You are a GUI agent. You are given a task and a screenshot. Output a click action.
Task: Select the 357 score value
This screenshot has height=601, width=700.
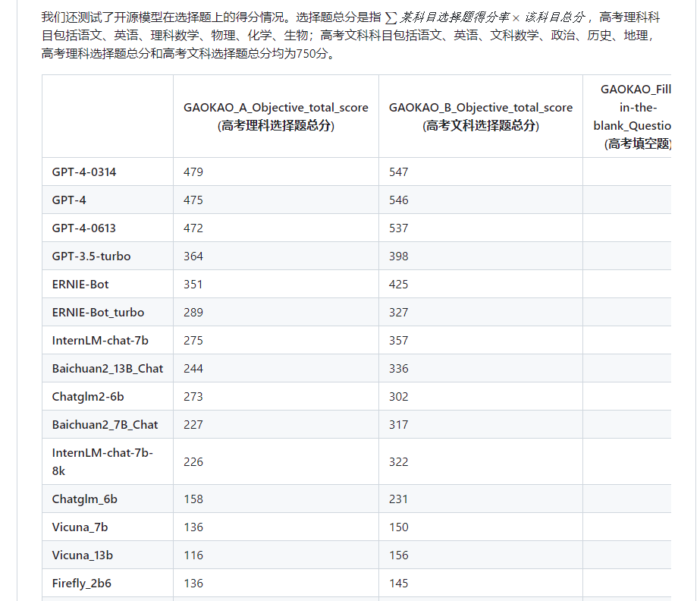(x=399, y=341)
